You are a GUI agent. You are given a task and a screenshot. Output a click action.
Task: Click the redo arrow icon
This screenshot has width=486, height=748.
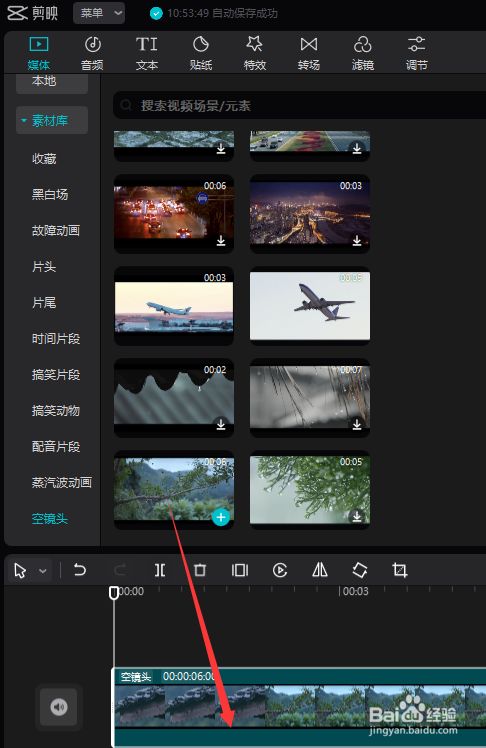coord(120,570)
